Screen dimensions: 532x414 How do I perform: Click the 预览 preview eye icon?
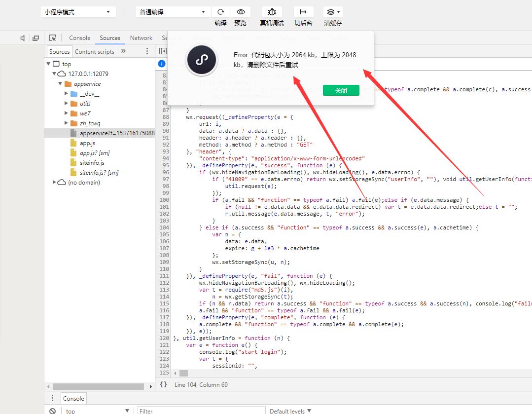(241, 12)
